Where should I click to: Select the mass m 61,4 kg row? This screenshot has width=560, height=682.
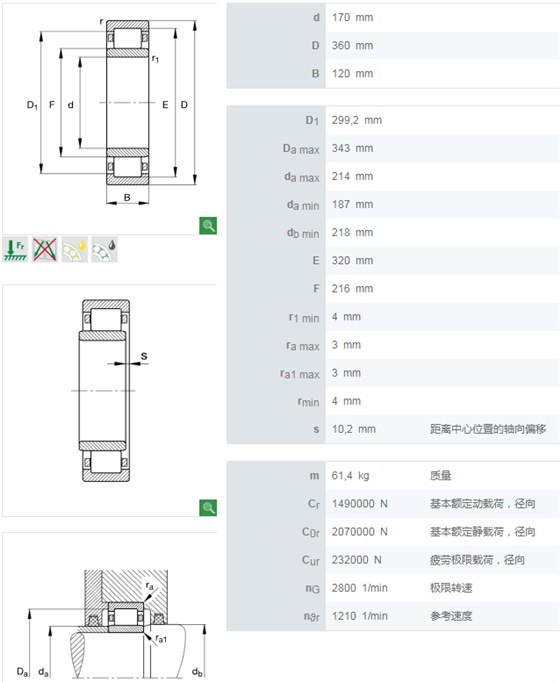tap(393, 475)
